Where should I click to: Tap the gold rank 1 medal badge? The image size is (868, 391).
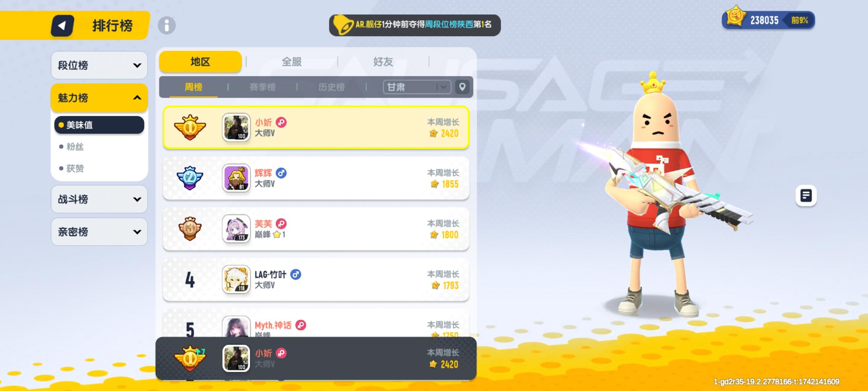(x=190, y=127)
